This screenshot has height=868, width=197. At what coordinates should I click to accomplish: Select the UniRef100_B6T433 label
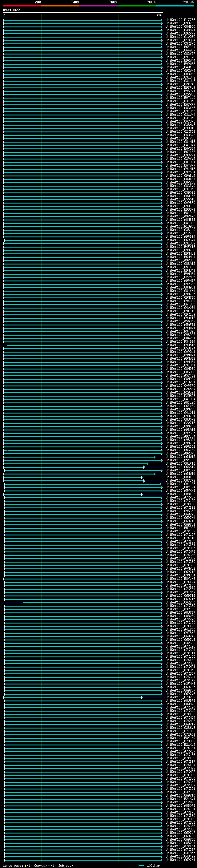tap(180, 152)
